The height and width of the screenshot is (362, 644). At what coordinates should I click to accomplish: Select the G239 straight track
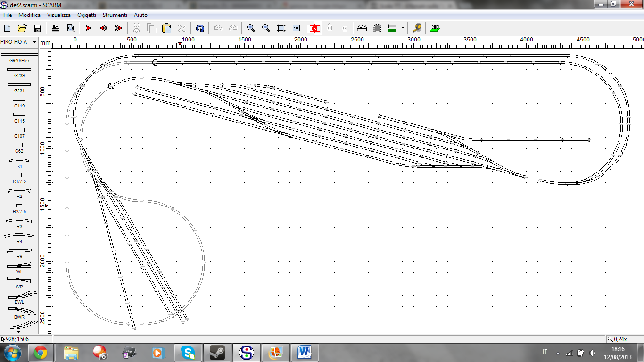coord(19,72)
